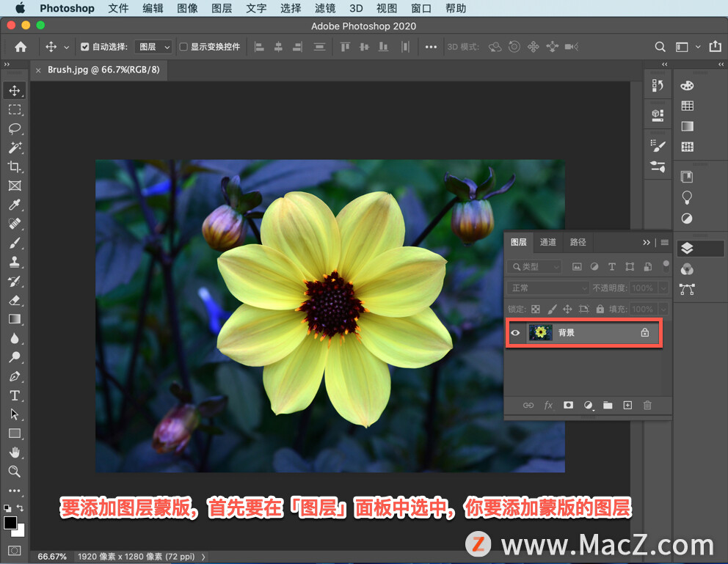
Task: Edit toolbar via three dots button
Action: (15, 490)
